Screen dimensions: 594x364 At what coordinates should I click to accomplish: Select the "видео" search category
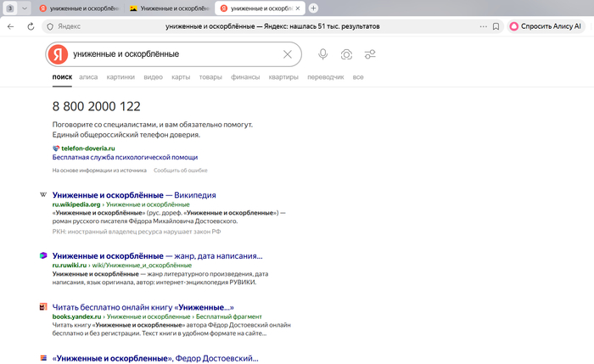(x=153, y=77)
